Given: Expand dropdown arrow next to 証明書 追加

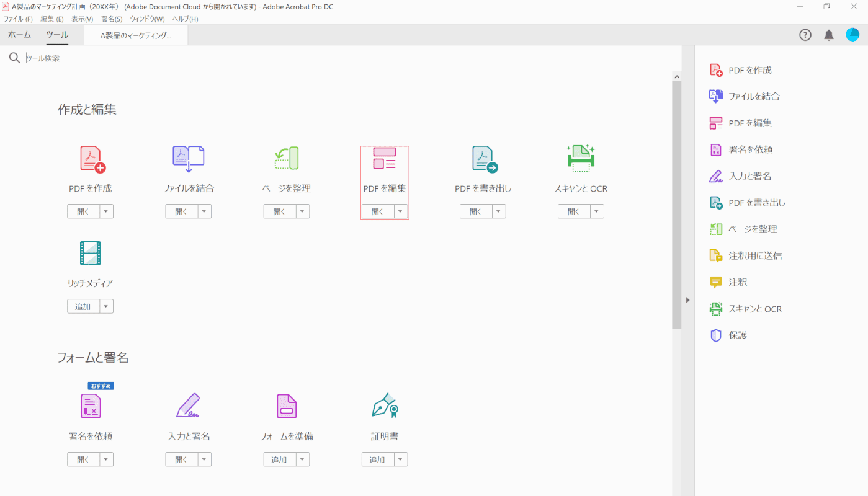Looking at the screenshot, I should click(x=400, y=459).
